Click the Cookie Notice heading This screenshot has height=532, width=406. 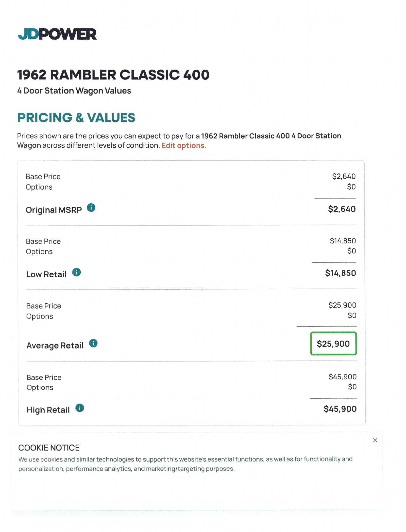(x=49, y=448)
